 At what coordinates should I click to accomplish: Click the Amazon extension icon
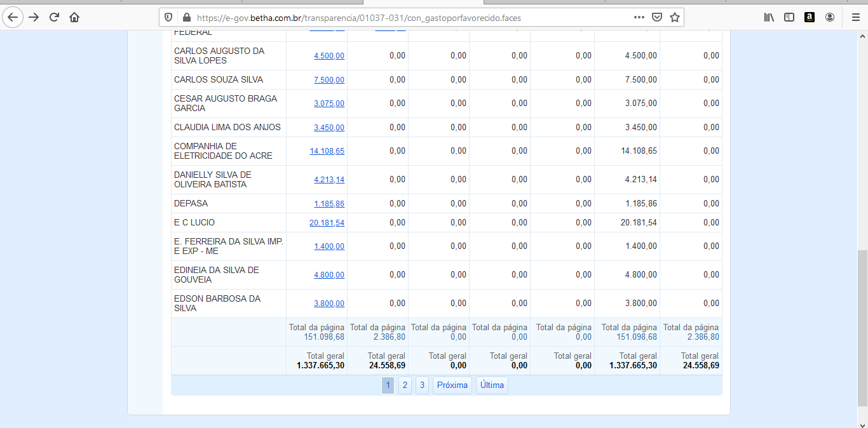(x=810, y=17)
